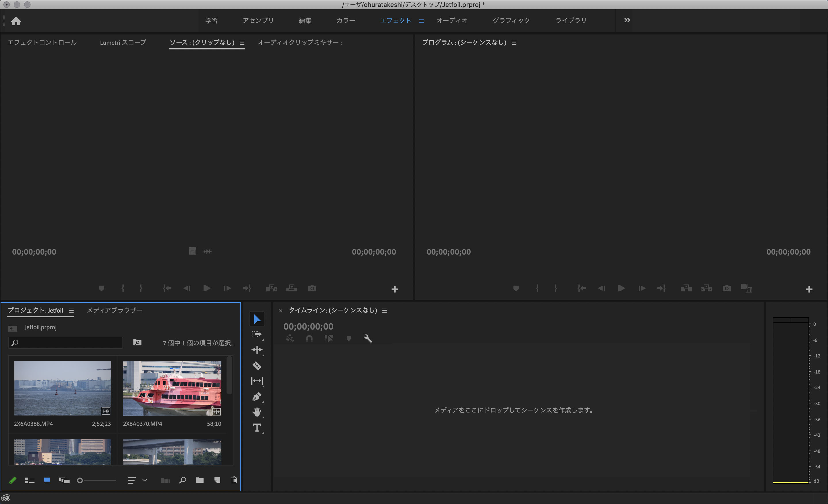Select the 2X6A0370.MP4 clip thumbnail
Viewport: 828px width, 504px height.
(172, 388)
